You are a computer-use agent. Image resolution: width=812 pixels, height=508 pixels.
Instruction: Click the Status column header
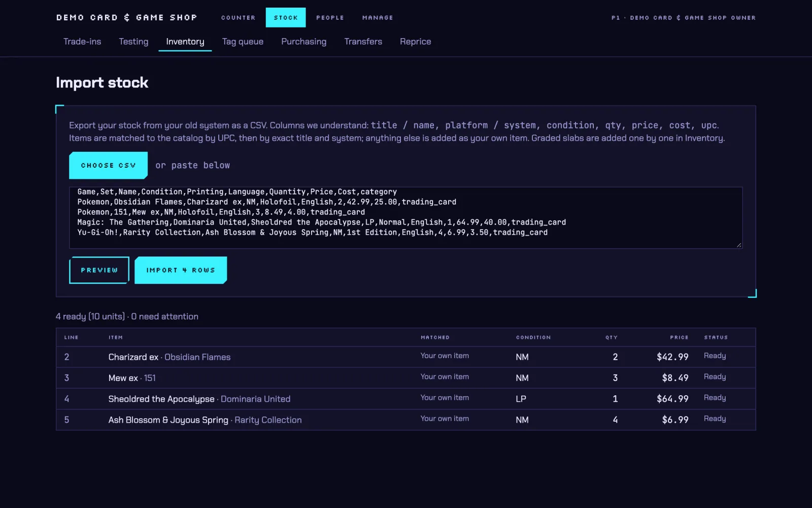(x=716, y=337)
